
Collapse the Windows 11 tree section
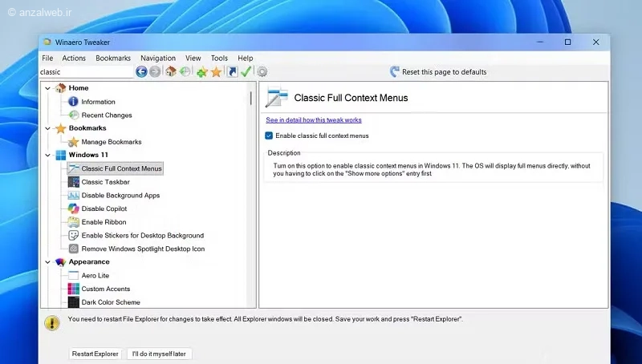pos(48,155)
